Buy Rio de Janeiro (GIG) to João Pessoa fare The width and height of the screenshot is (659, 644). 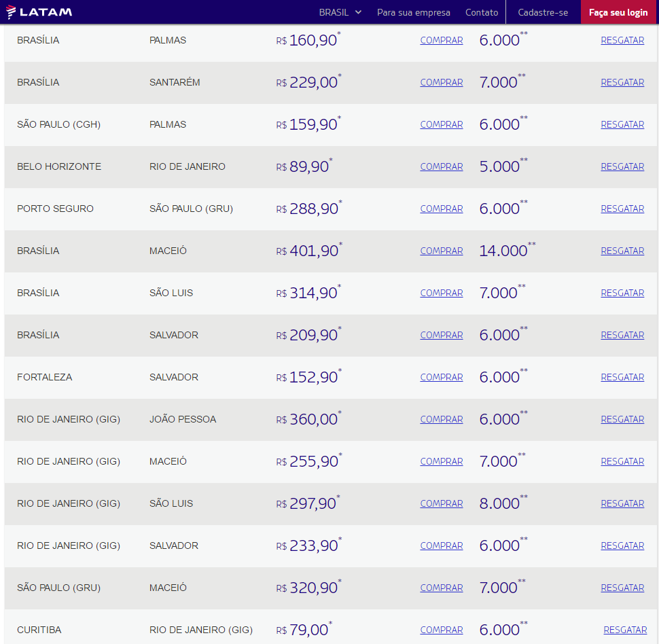(x=442, y=419)
